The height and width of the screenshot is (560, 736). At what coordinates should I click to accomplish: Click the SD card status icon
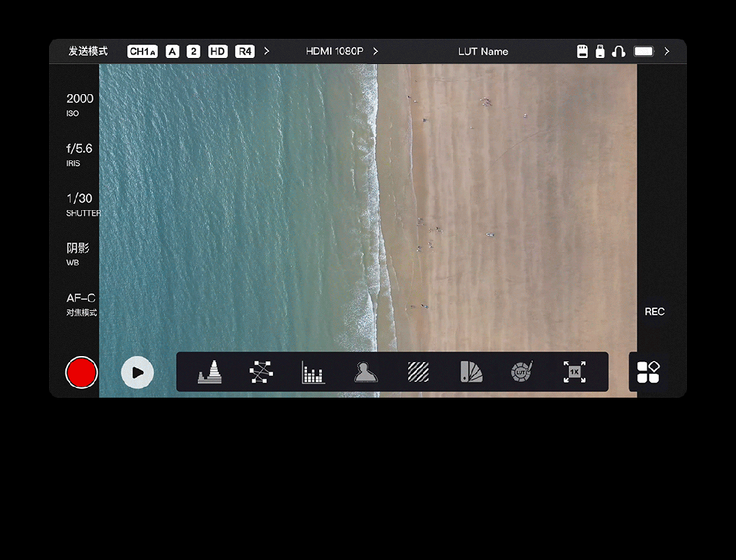[x=583, y=51]
